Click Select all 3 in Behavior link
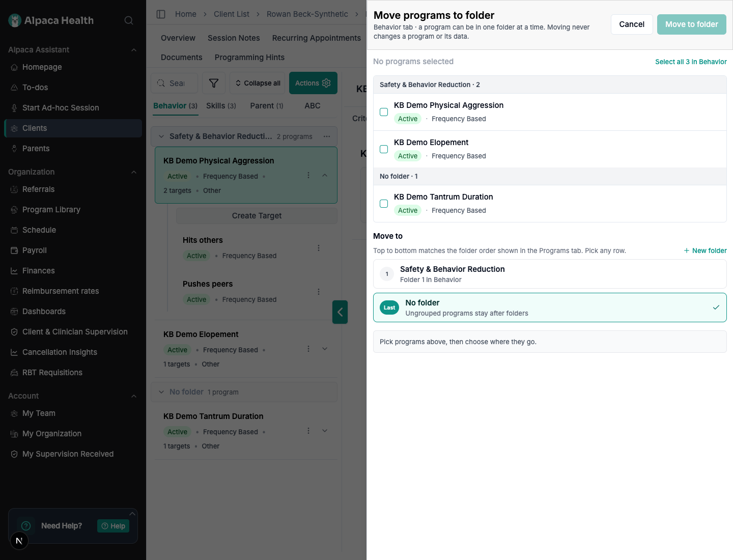 (691, 62)
